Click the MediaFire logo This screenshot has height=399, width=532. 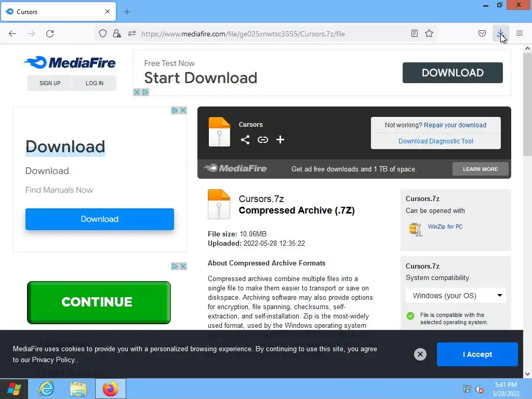tap(70, 62)
